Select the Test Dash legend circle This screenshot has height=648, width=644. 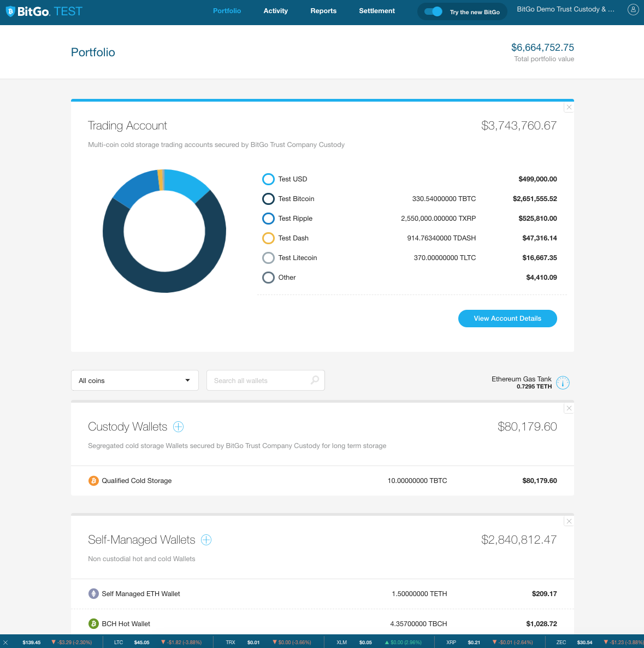(x=268, y=238)
